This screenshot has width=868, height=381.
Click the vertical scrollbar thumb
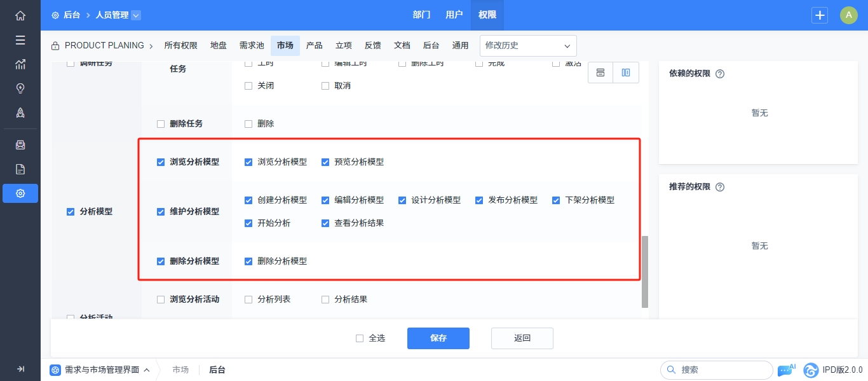[x=645, y=271]
